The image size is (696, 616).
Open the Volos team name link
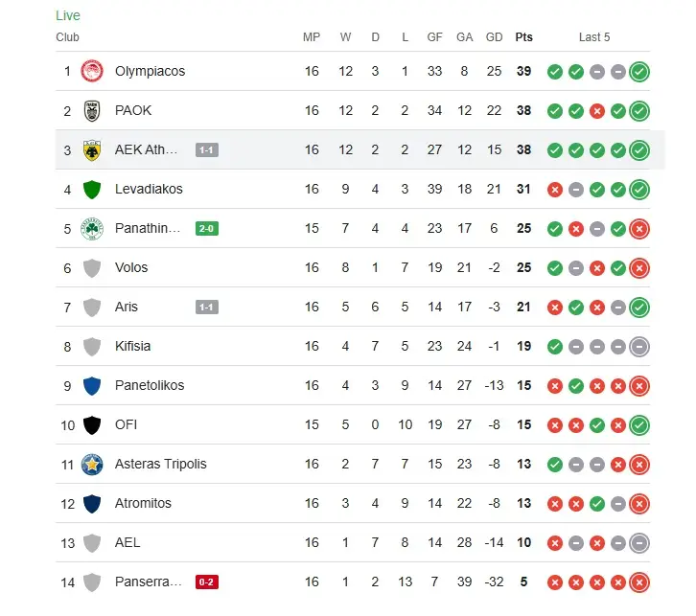[131, 267]
